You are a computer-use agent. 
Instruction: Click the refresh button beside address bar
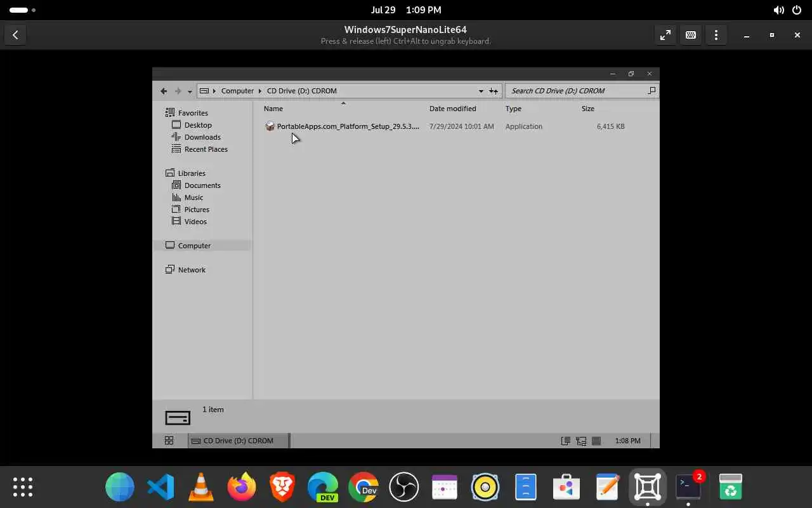coord(494,91)
